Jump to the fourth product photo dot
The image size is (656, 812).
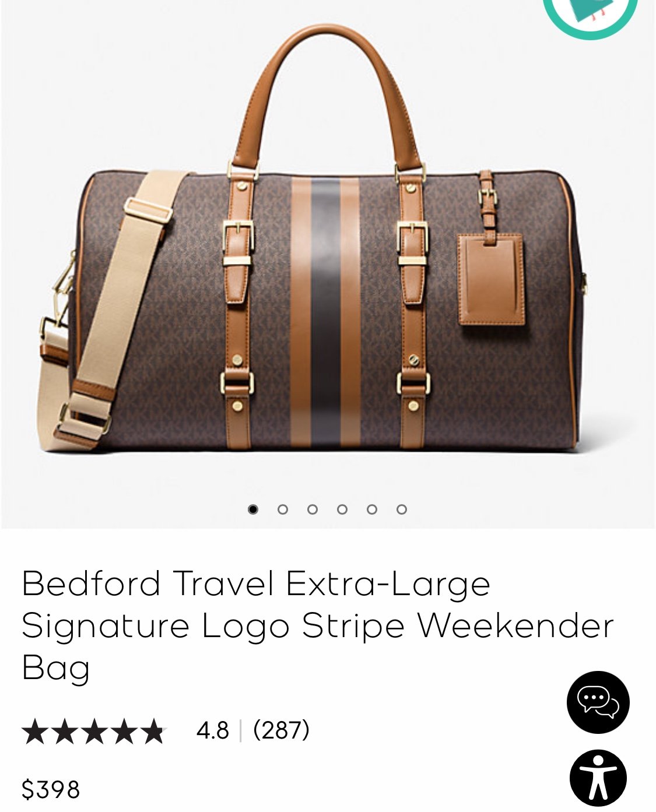(x=342, y=509)
